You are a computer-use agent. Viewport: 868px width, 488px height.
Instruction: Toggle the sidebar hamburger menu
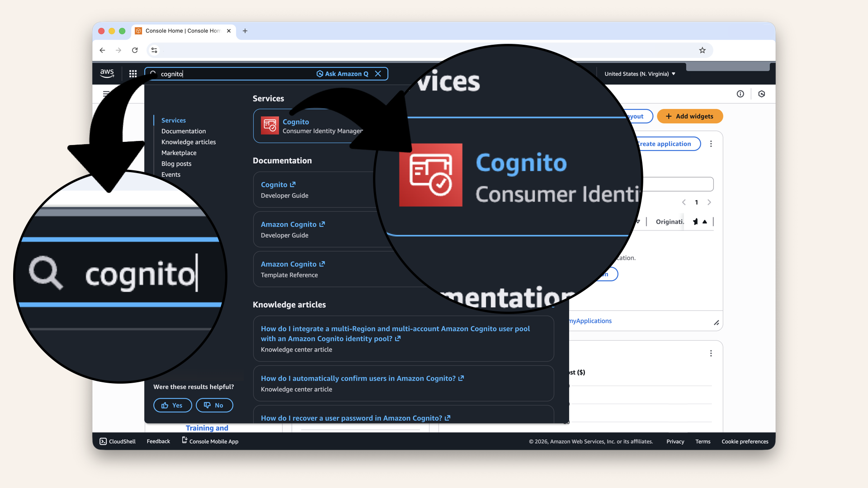[x=106, y=94]
